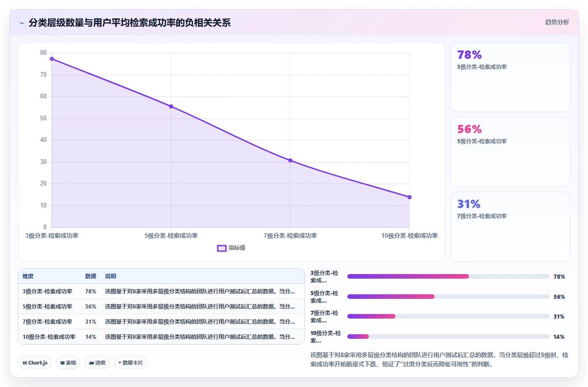Click the 3级分类 x-axis label
Viewport: 588px width, 387px height.
point(52,236)
